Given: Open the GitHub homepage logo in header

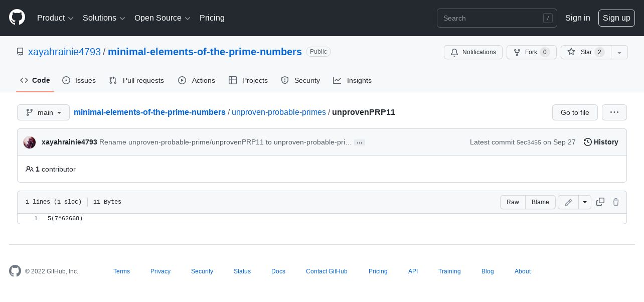Looking at the screenshot, I should click(x=17, y=18).
